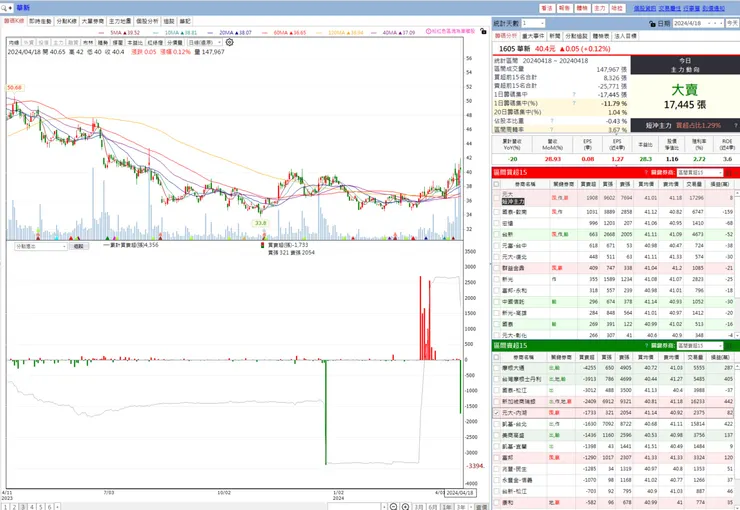Switch to the 個股分析 tab
This screenshot has width=740, height=510.
click(x=147, y=21)
